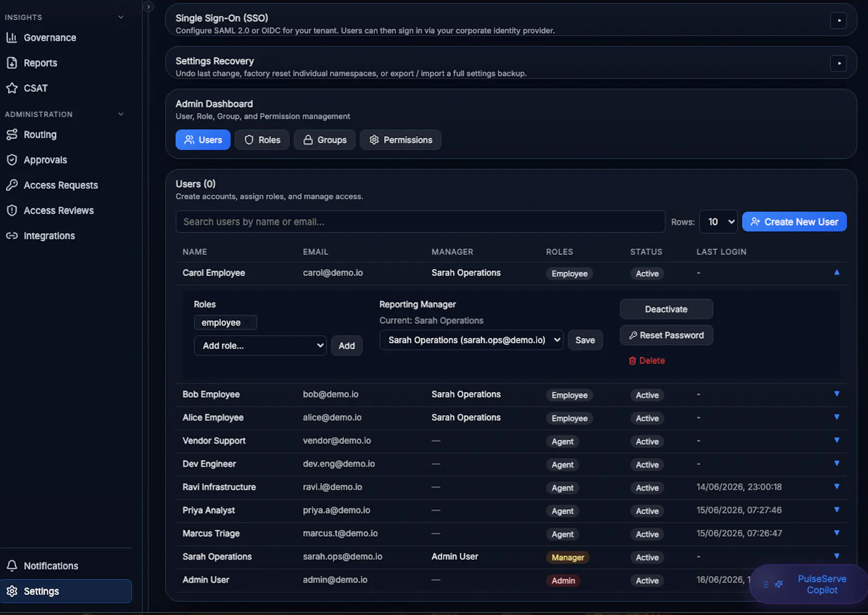Expand the Priya Analyst row
The width and height of the screenshot is (868, 615).
click(837, 510)
